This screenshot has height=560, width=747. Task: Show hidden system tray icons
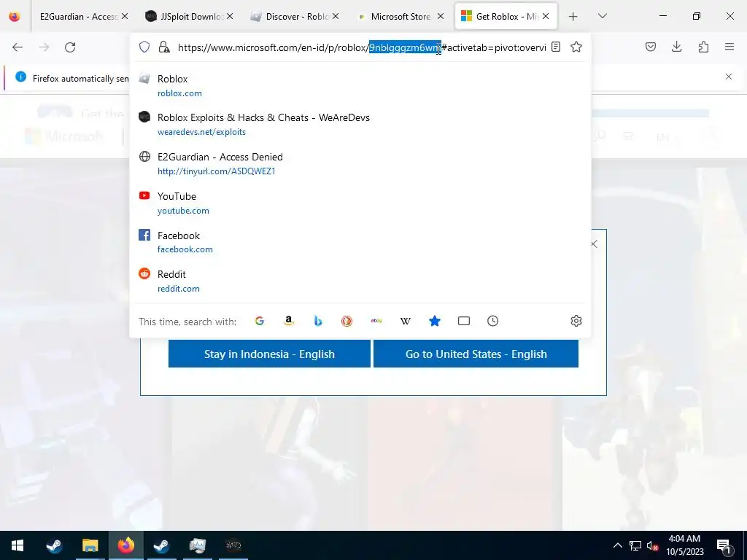coord(617,545)
